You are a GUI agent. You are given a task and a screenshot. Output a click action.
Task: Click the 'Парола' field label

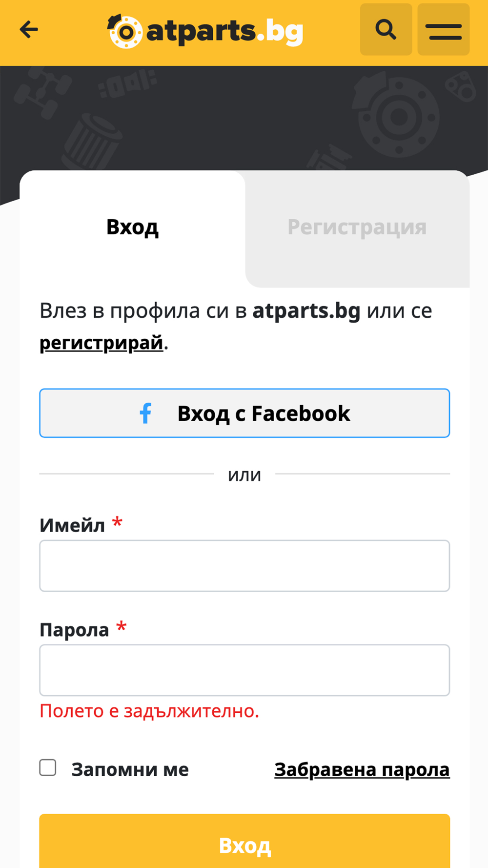coord(74,630)
